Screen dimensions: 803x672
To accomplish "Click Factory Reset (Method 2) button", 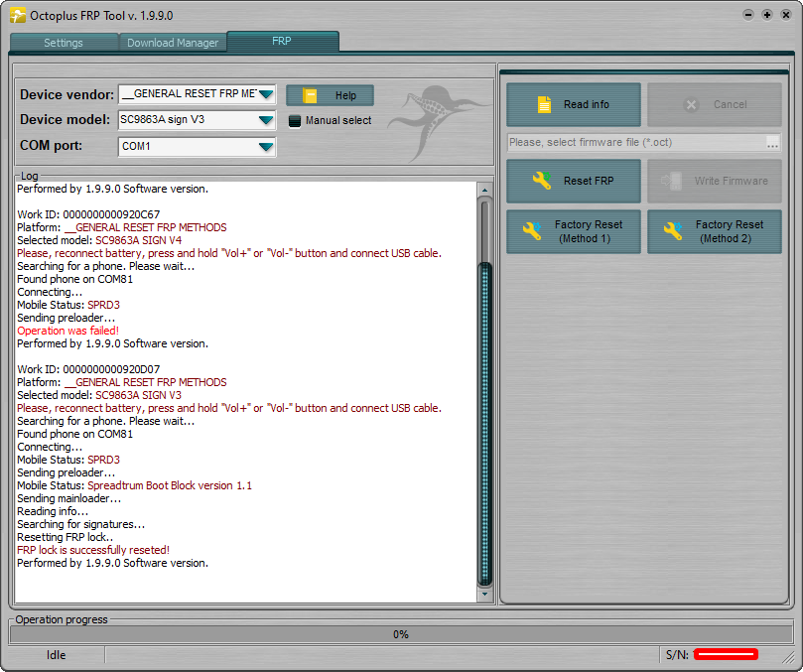I will (715, 231).
